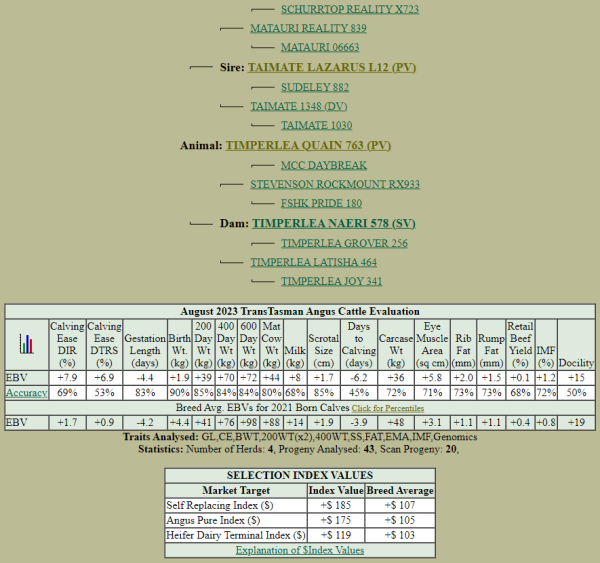Select 400 Day Wt column header

click(226, 344)
